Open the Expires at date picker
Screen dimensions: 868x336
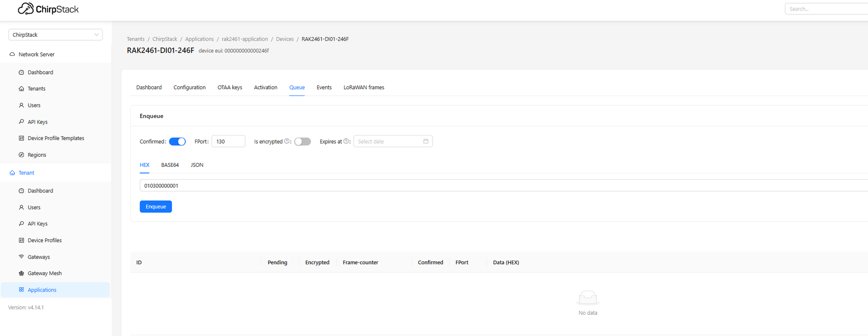pyautogui.click(x=389, y=141)
